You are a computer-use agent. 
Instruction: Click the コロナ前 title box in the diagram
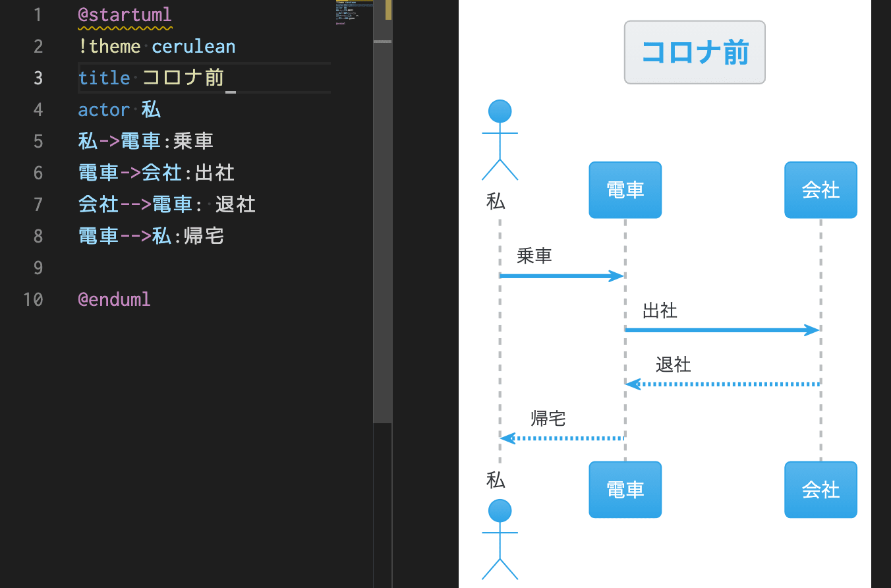(x=694, y=53)
